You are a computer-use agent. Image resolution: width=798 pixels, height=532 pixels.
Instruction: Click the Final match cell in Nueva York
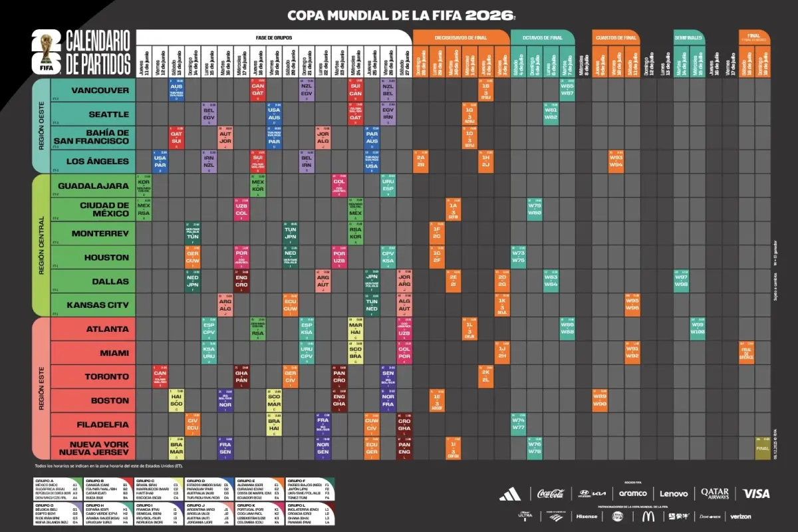point(762,448)
